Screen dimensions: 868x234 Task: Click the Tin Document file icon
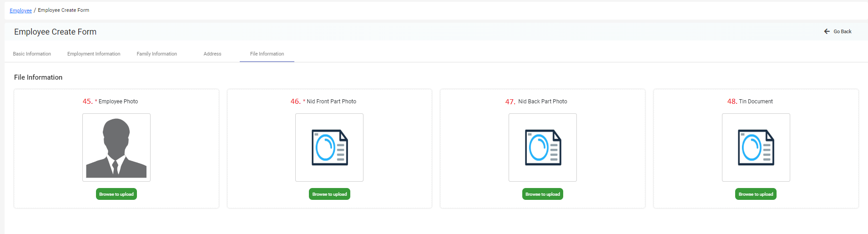[x=756, y=148]
